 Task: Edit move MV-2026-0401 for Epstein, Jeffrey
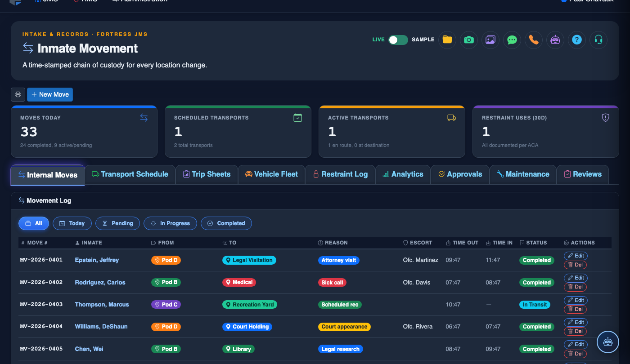coord(576,256)
